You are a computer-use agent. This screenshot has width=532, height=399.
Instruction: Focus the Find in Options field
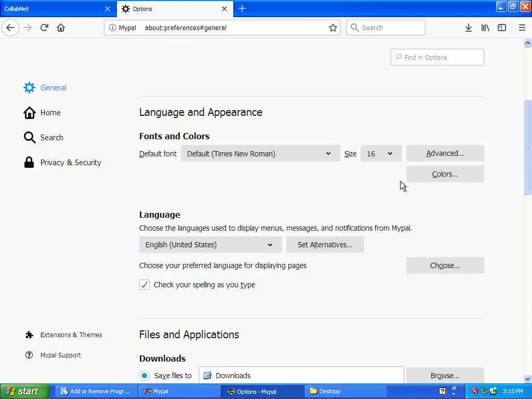point(437,57)
